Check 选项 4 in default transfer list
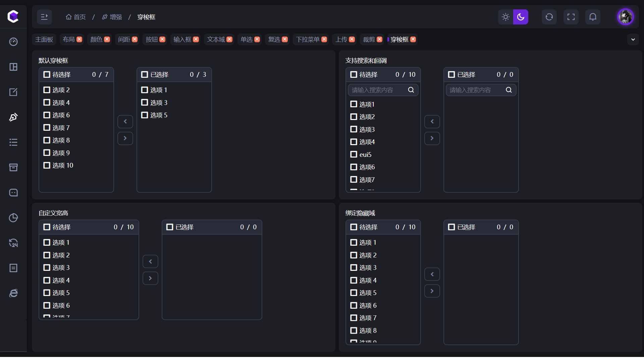The width and height of the screenshot is (644, 364). (47, 103)
